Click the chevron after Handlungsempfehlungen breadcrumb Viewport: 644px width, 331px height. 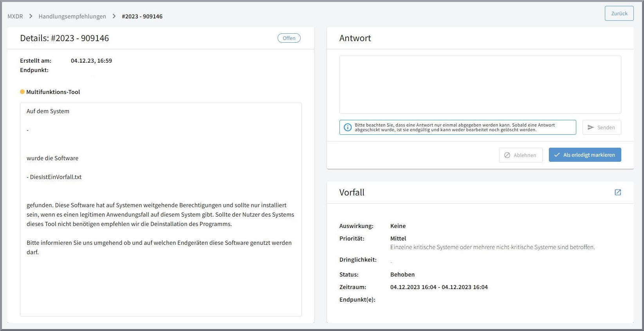pos(114,16)
